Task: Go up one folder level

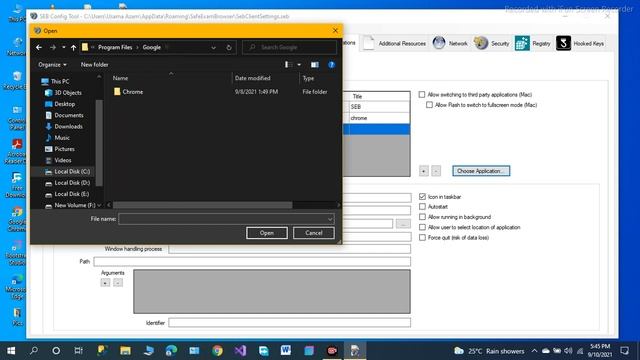Action: pos(73,47)
